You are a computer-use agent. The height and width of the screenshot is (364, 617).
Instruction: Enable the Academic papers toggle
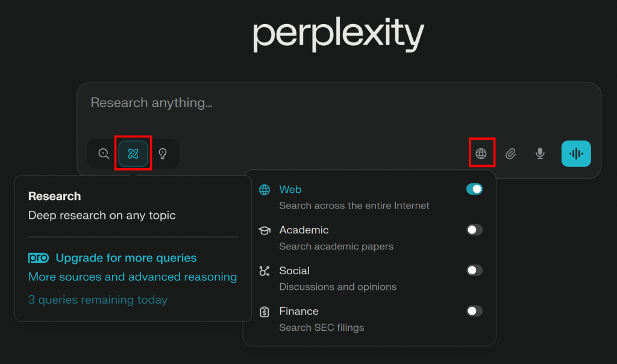coord(474,230)
